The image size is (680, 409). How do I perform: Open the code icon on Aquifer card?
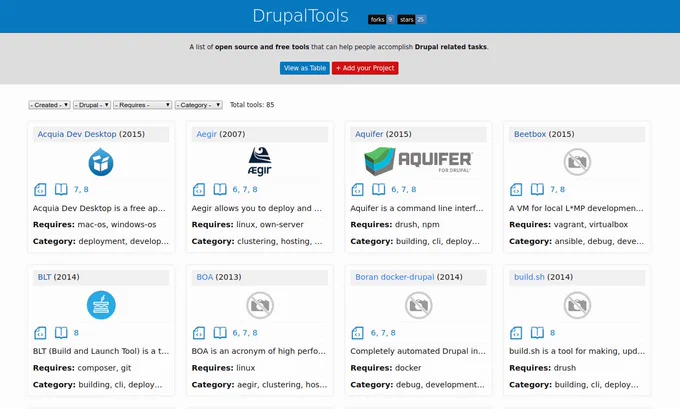358,190
